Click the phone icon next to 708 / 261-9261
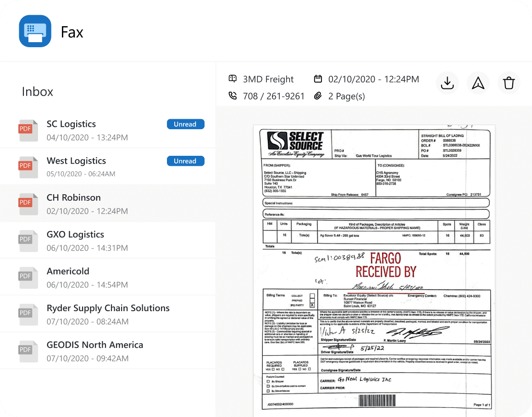 (x=232, y=96)
